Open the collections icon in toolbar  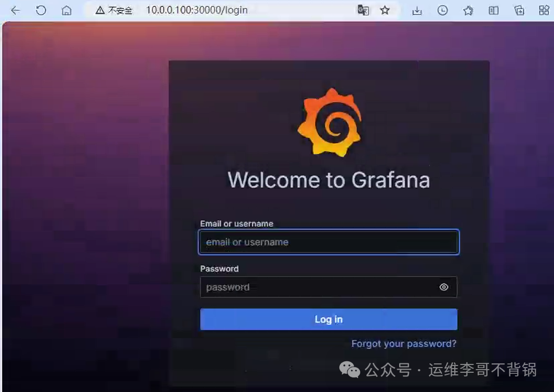tap(519, 10)
